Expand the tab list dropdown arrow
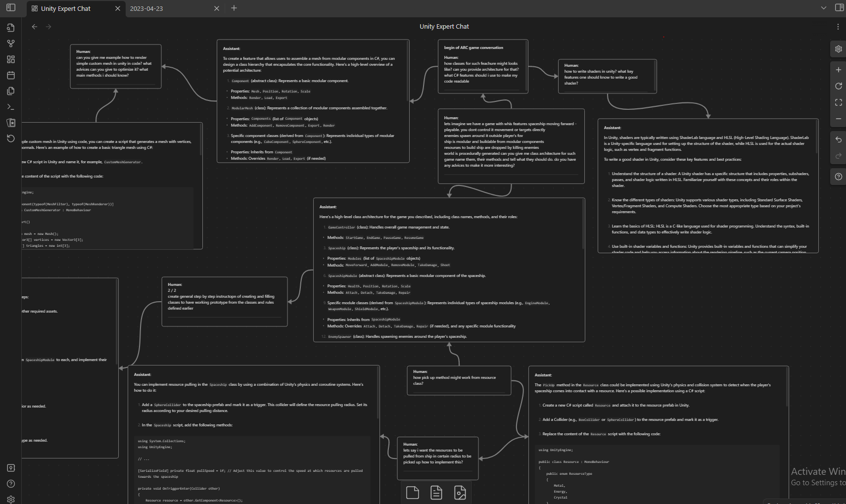This screenshot has width=846, height=504. pos(823,8)
